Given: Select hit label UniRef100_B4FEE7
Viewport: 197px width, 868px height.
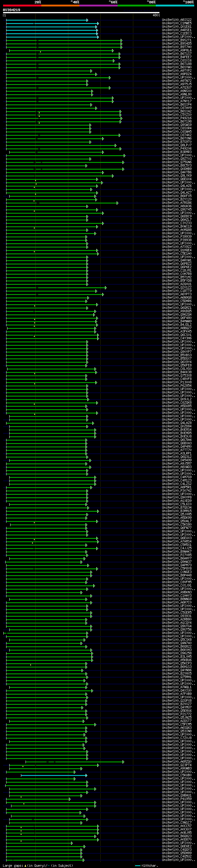Looking at the screenshot, I should point(177,57).
